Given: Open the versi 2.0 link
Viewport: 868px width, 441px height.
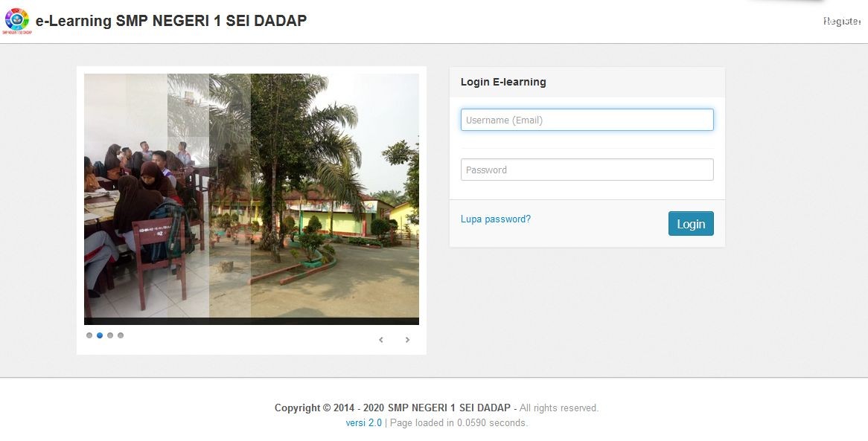Looking at the screenshot, I should click(364, 422).
